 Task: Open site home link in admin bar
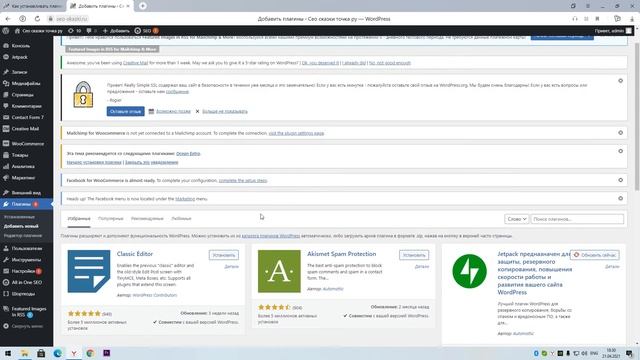point(38,31)
